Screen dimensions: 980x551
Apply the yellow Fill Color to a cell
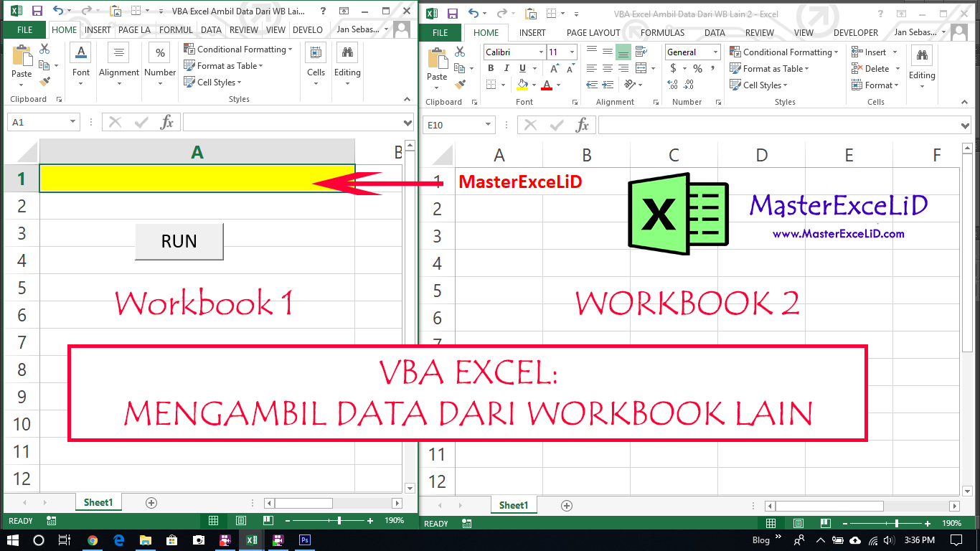click(x=521, y=85)
